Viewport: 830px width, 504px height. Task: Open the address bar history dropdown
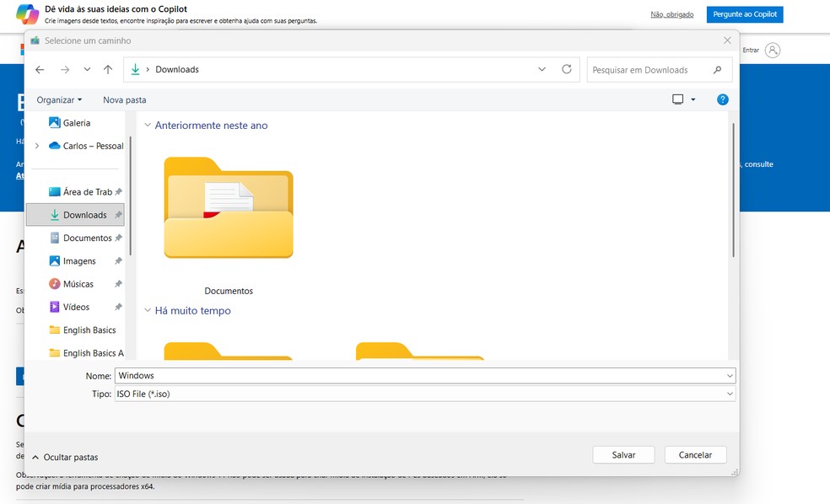pos(542,69)
